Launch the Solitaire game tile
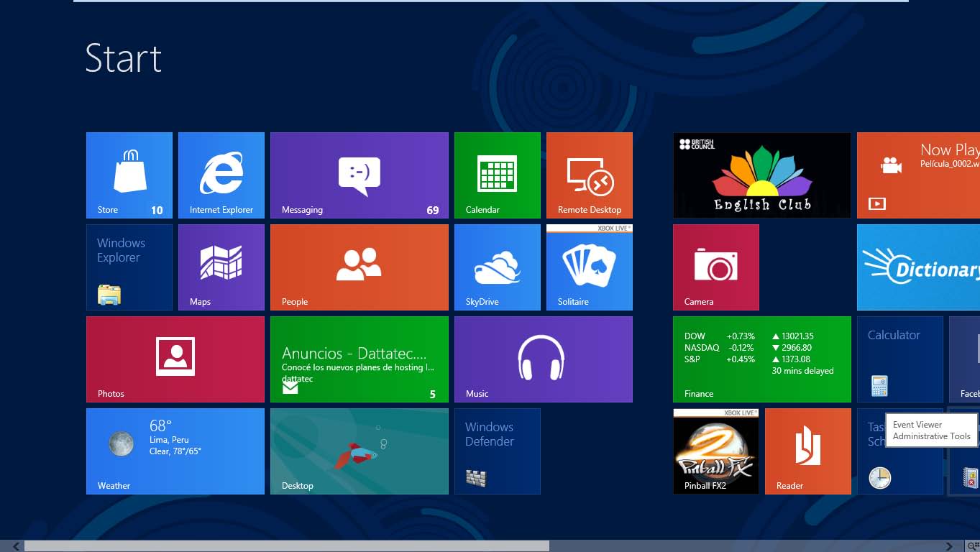Image resolution: width=980 pixels, height=552 pixels. (590, 267)
